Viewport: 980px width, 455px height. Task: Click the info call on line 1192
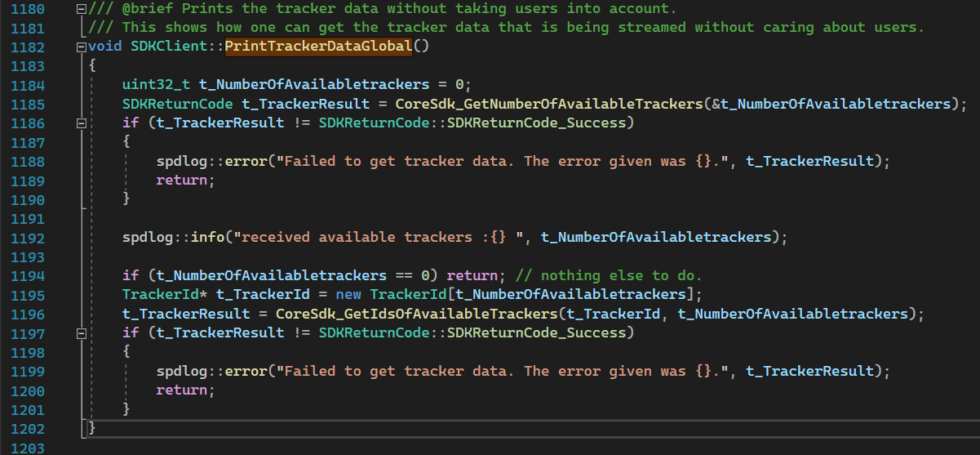(x=208, y=238)
